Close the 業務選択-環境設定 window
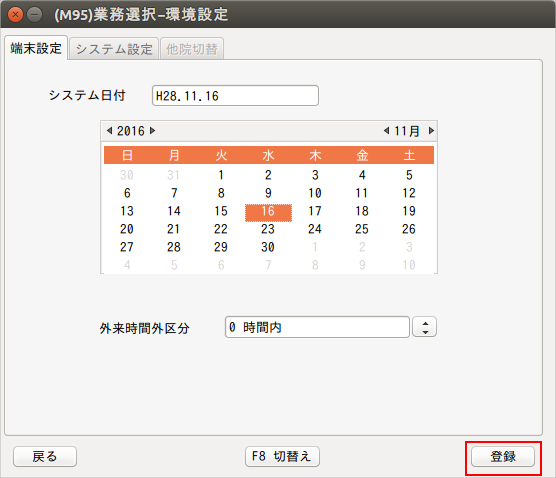This screenshot has height=478, width=556. [x=15, y=15]
